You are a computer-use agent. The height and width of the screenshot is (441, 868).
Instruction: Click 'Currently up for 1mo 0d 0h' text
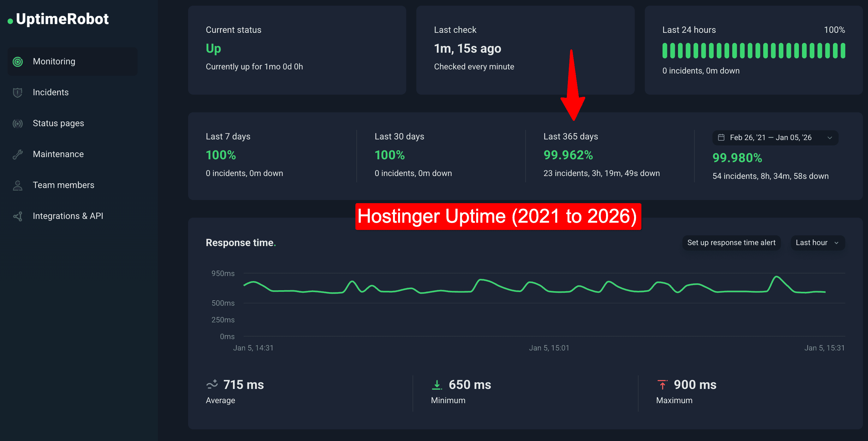254,67
